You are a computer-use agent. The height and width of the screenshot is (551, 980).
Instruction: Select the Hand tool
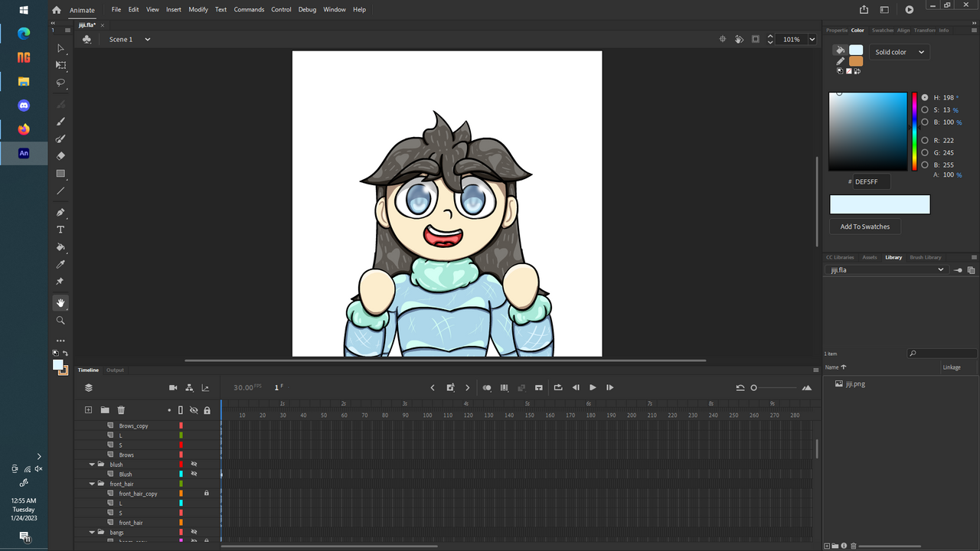[60, 303]
